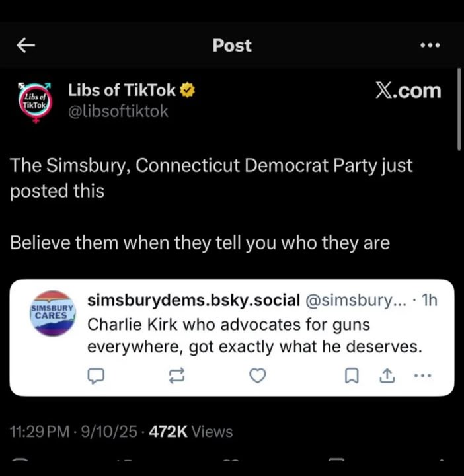View the 472K Views count details
Image resolution: width=464 pixels, height=476 pixels.
coord(191,432)
